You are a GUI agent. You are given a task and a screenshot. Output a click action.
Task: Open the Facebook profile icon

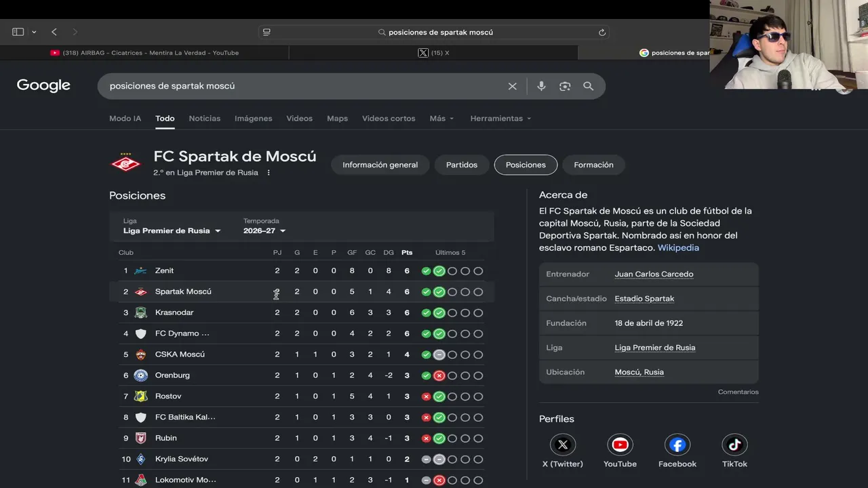click(x=677, y=445)
